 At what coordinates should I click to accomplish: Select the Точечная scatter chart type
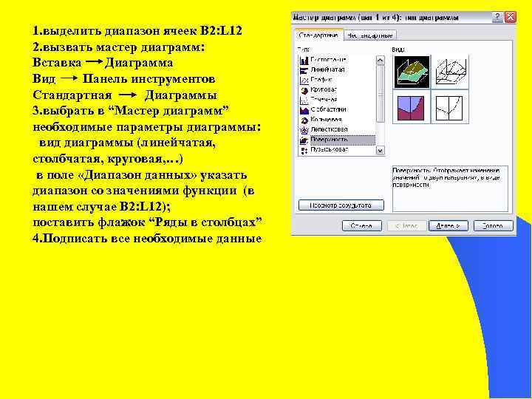pyautogui.click(x=319, y=100)
